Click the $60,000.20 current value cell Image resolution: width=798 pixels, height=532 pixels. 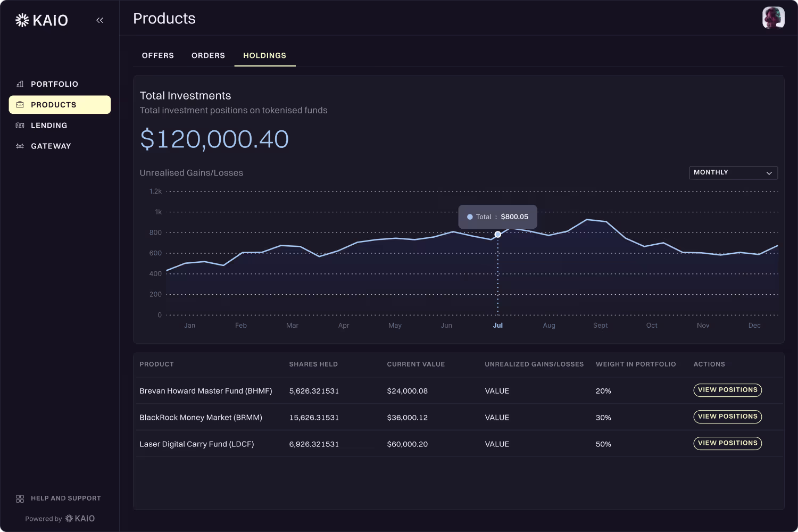point(408,444)
